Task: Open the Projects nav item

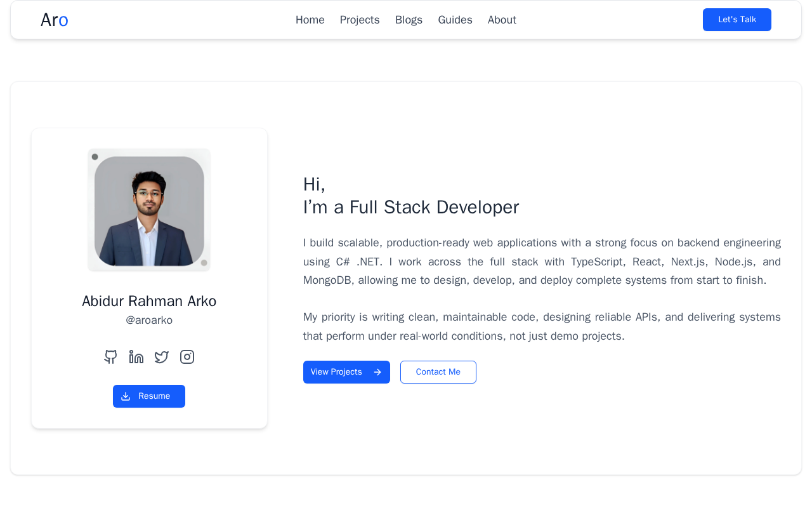Action: pos(360,20)
